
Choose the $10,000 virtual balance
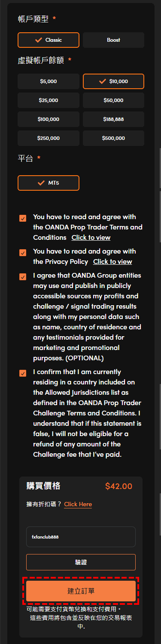coord(113,81)
